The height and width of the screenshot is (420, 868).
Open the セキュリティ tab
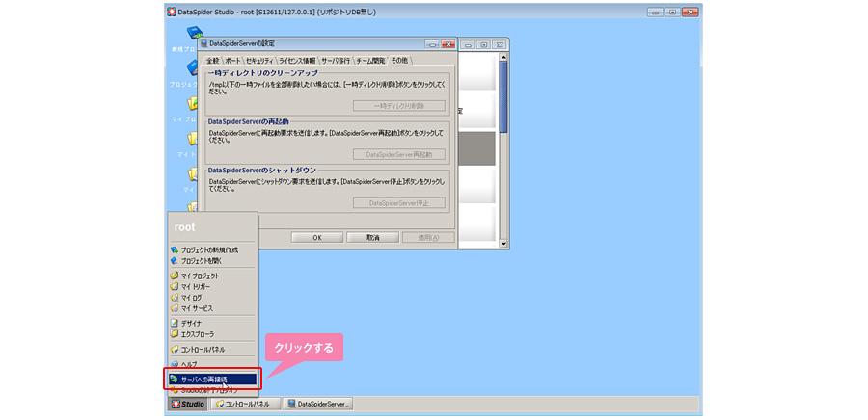point(259,61)
